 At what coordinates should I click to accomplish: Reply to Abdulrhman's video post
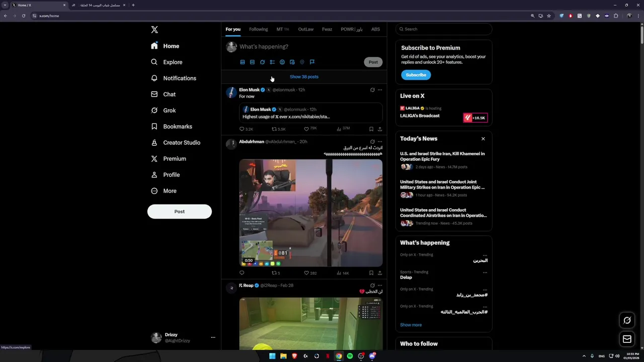point(242,273)
